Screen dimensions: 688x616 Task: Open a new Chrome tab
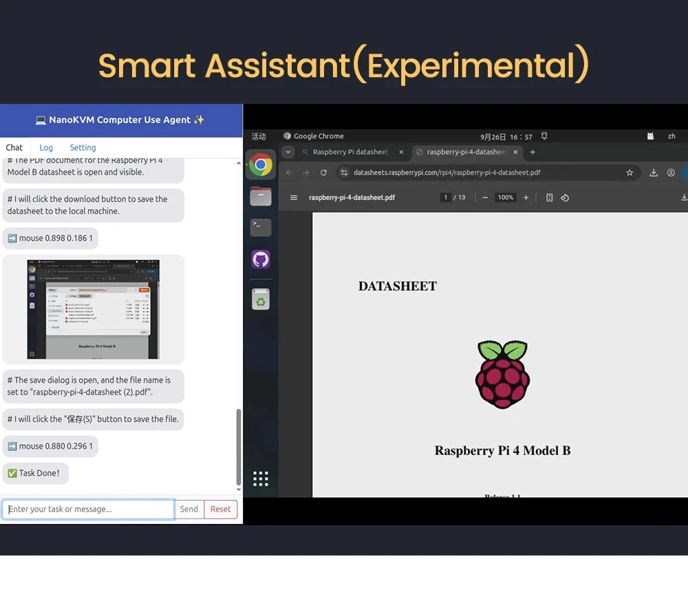533,152
